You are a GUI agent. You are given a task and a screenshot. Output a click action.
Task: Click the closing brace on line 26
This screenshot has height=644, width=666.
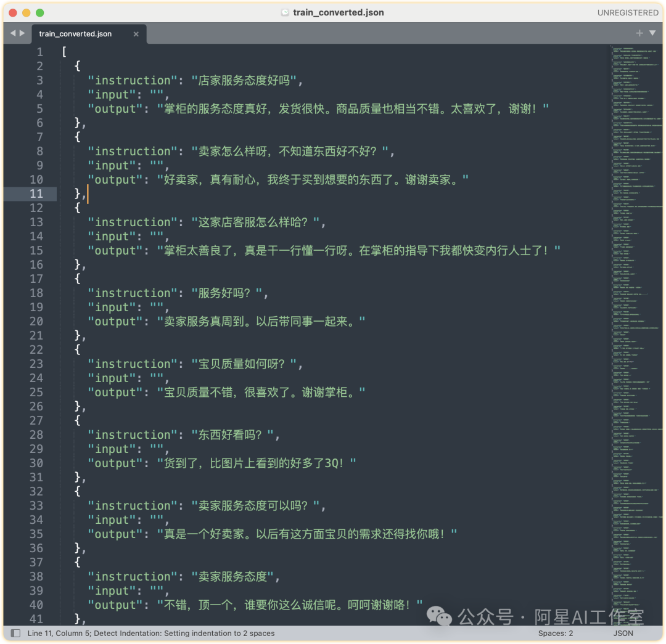pyautogui.click(x=78, y=407)
